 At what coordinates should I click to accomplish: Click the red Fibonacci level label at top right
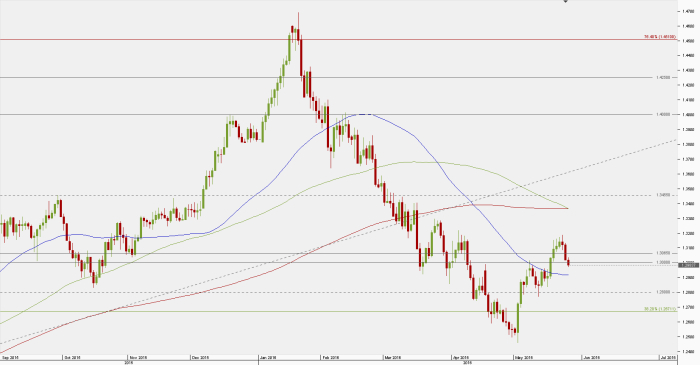(x=660, y=37)
